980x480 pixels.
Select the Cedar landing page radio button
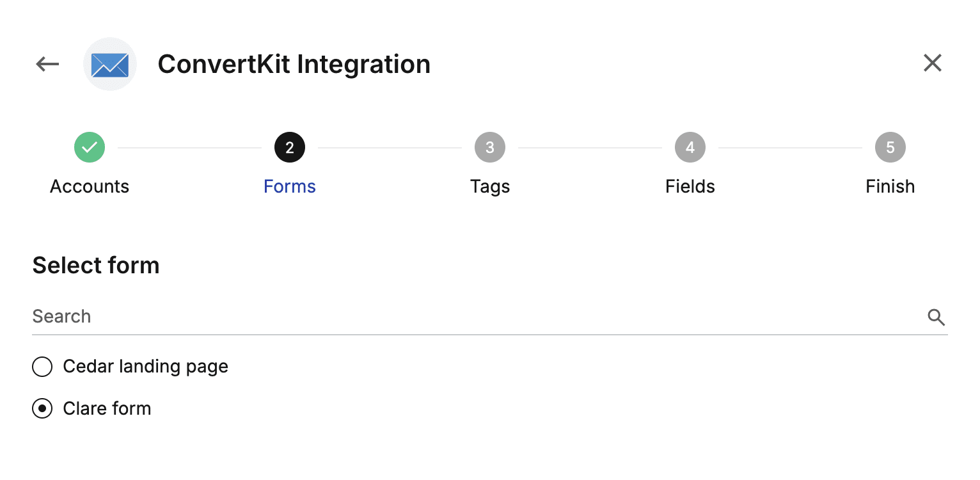point(42,367)
